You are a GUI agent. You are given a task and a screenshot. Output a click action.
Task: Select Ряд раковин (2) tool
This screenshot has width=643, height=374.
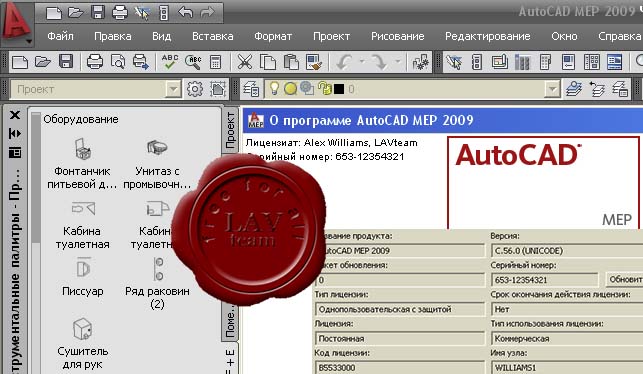click(157, 283)
